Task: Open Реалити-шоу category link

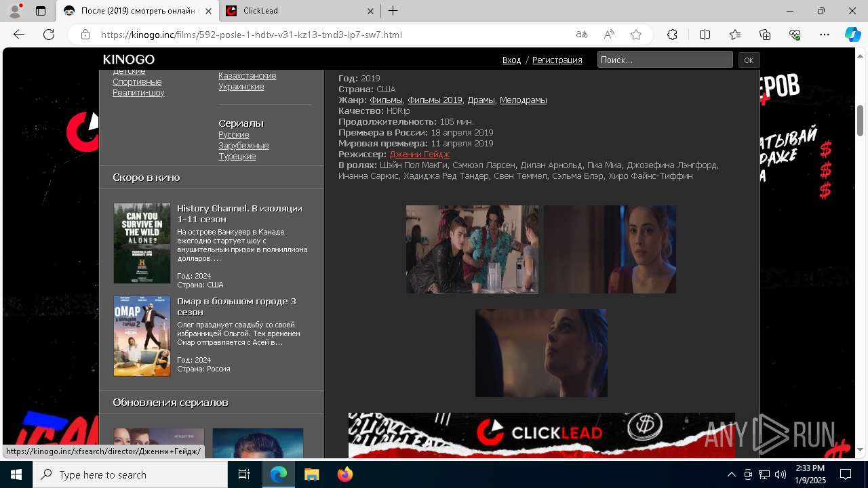Action: (138, 93)
